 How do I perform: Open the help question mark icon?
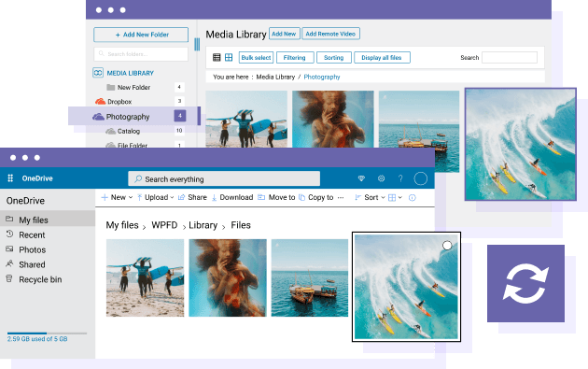(x=400, y=178)
